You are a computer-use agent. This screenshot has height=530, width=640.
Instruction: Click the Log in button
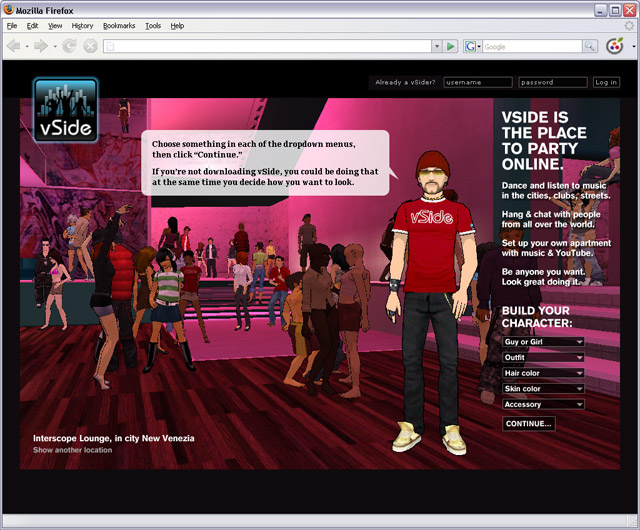pos(606,82)
